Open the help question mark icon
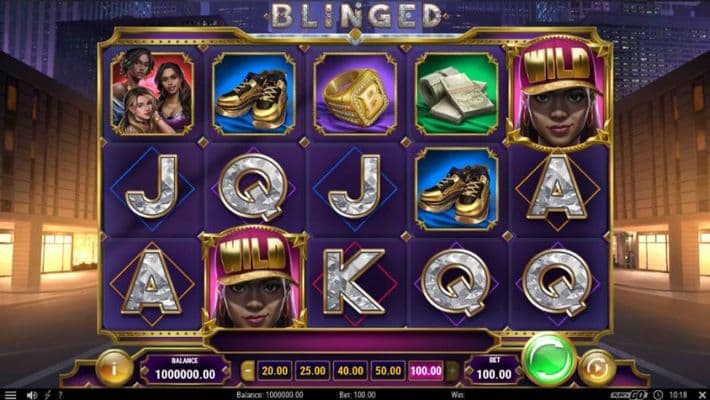This screenshot has width=710, height=400. pos(60,395)
